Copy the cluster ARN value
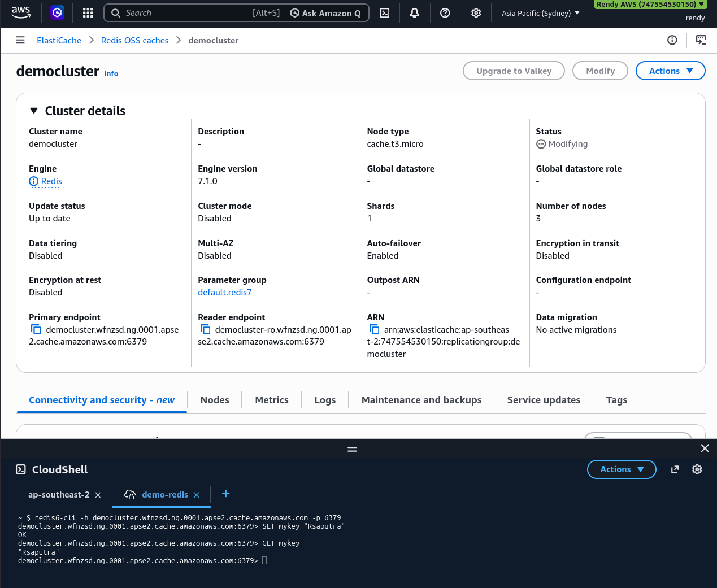717x588 pixels. [374, 329]
